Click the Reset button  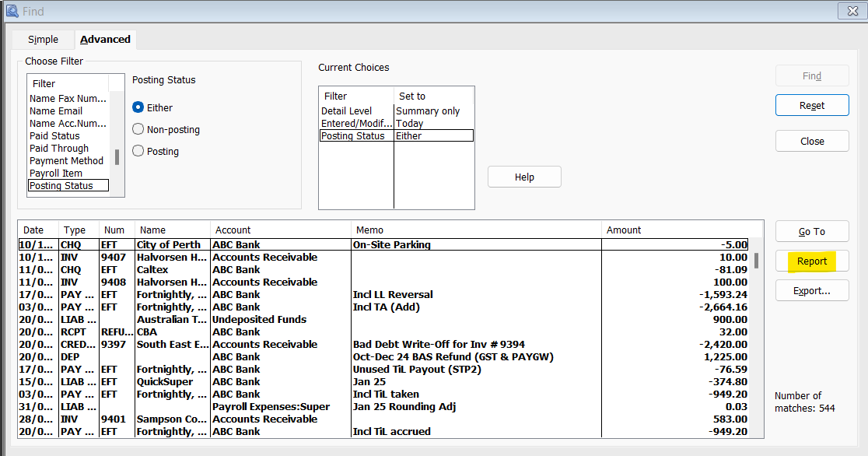[x=812, y=105]
